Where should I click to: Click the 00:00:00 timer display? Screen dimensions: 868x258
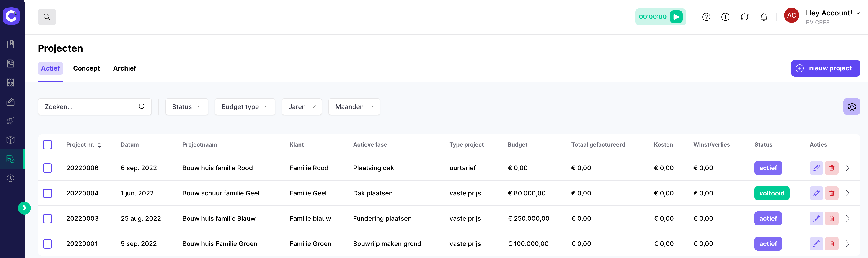(x=652, y=17)
